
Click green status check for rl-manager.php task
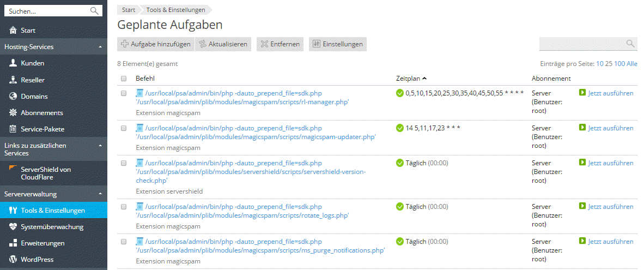(x=399, y=93)
